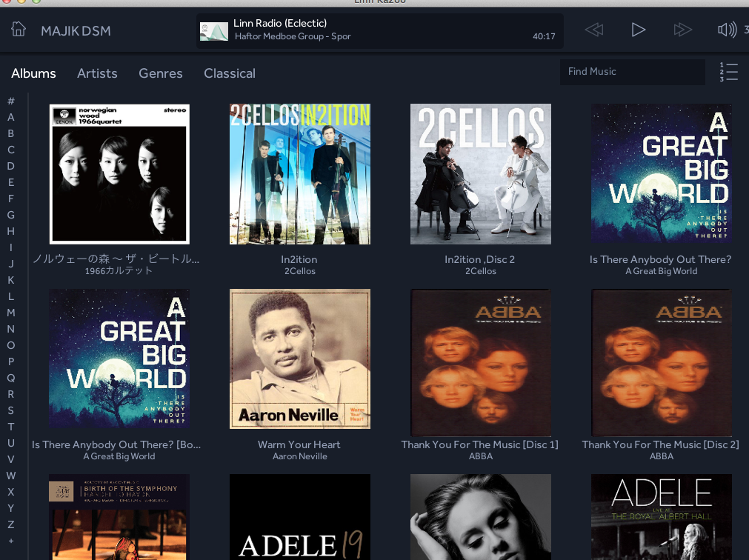Switch to numbered list view icon
Viewport: 749px width, 560px height.
click(x=728, y=72)
